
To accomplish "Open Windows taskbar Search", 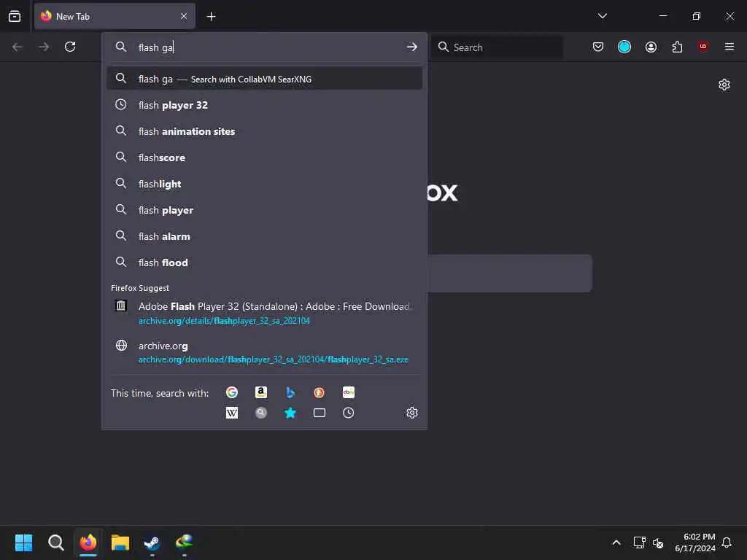I will [x=55, y=542].
